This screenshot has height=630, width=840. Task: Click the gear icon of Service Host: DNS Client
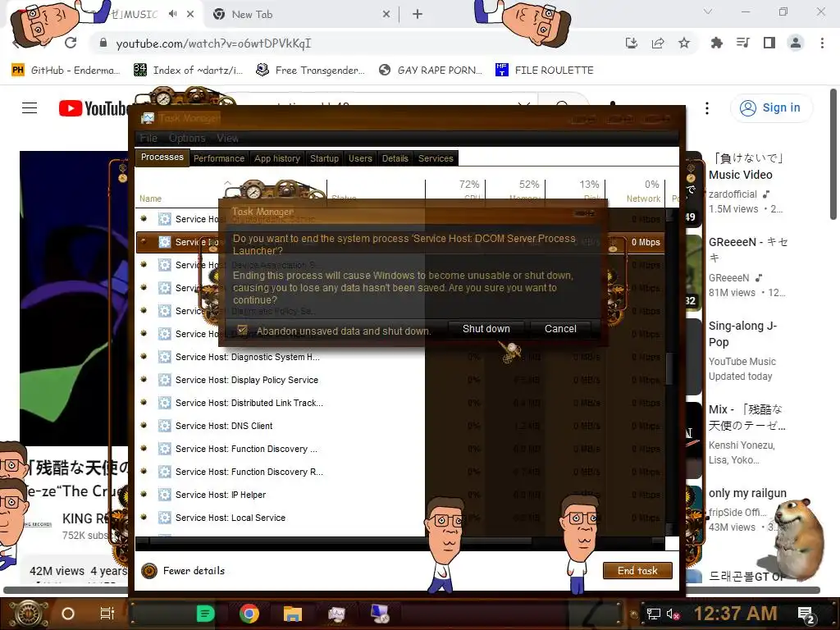coord(165,426)
